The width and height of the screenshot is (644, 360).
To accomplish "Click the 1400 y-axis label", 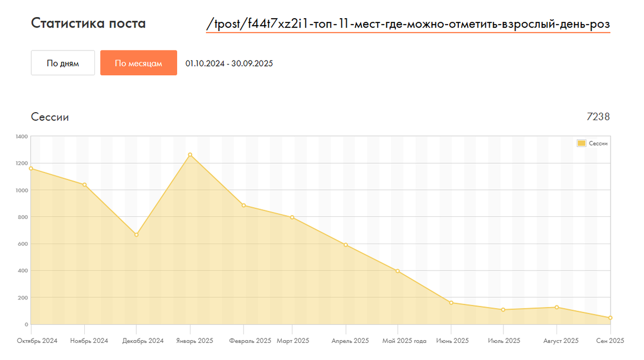I will [x=21, y=136].
